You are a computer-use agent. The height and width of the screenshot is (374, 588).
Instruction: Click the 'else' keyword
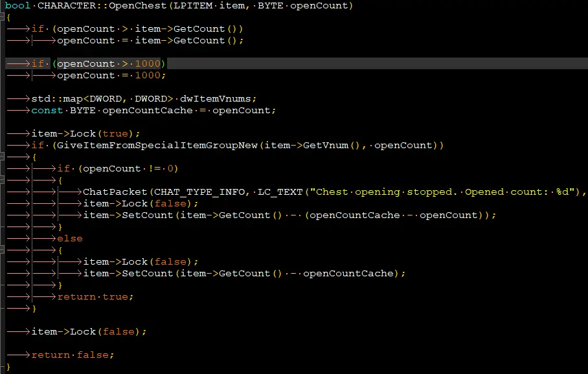70,238
